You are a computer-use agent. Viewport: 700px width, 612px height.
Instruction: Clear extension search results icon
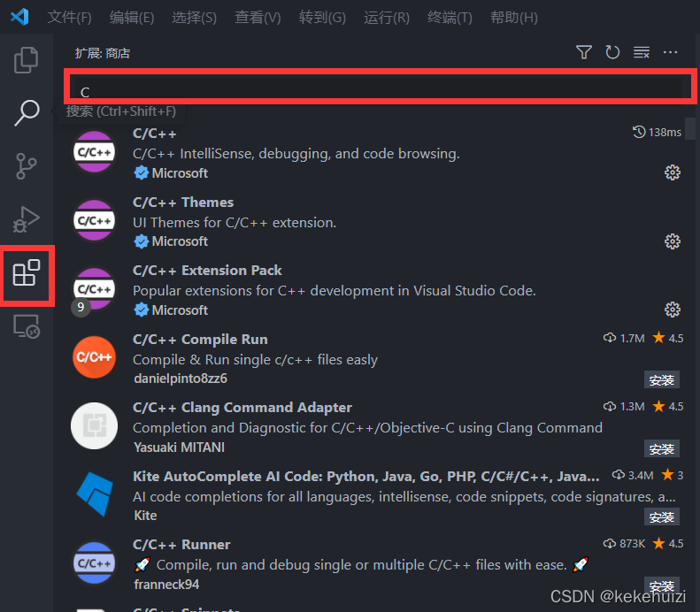[641, 52]
